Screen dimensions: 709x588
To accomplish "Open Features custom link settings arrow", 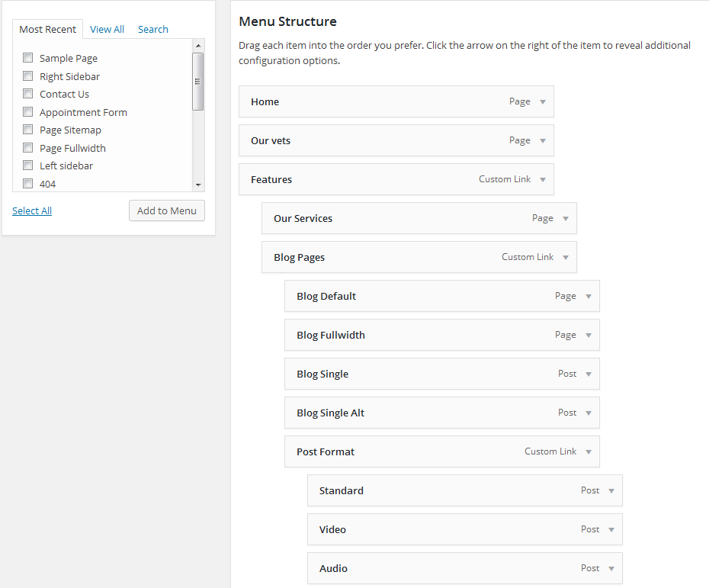I will 543,179.
